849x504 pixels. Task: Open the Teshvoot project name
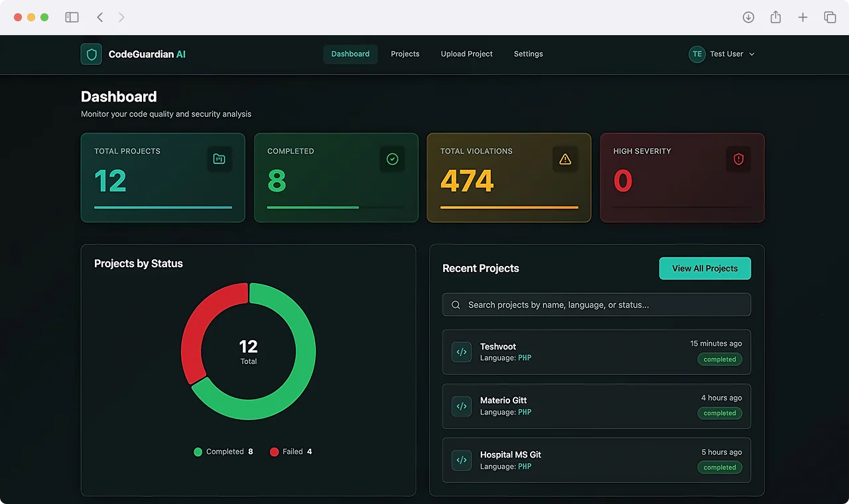(498, 347)
